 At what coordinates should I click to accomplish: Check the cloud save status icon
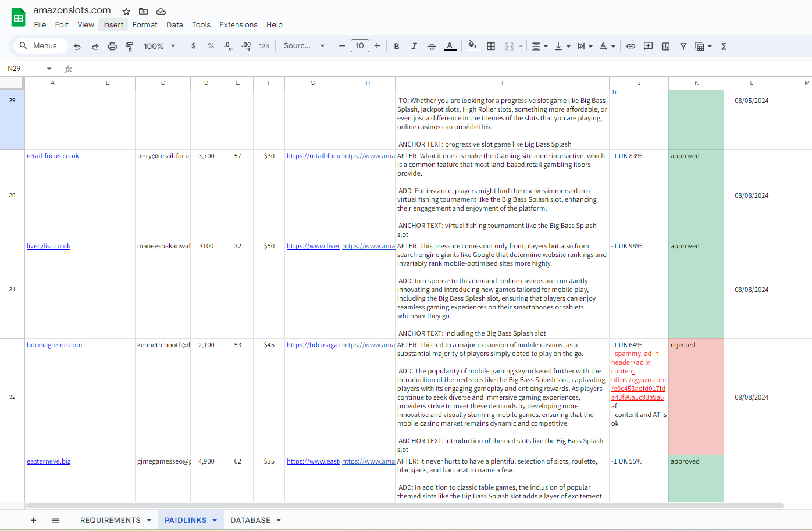click(x=161, y=11)
